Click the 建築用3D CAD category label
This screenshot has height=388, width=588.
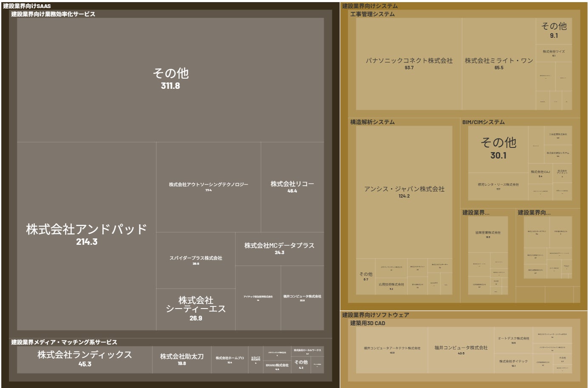pyautogui.click(x=368, y=323)
